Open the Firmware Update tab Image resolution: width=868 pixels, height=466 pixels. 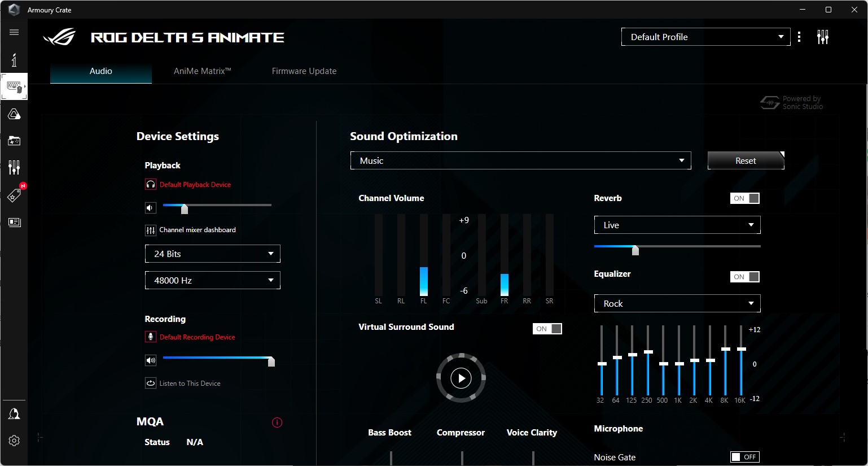click(304, 71)
